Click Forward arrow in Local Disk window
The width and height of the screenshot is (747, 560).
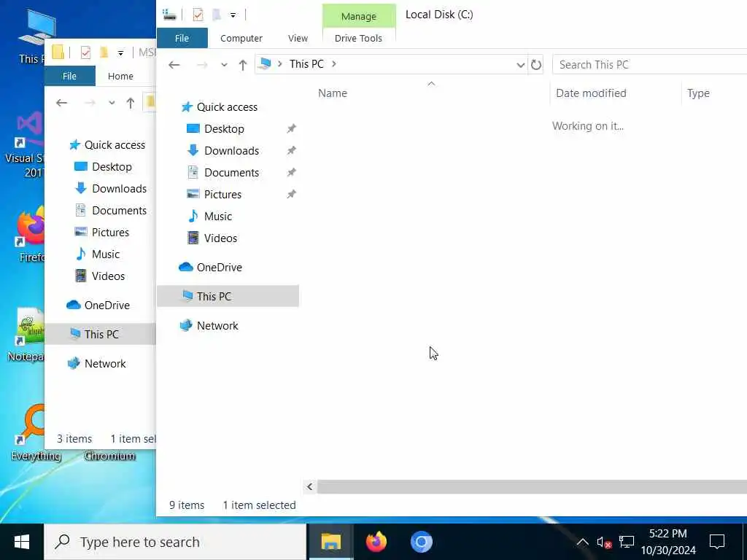pyautogui.click(x=202, y=64)
